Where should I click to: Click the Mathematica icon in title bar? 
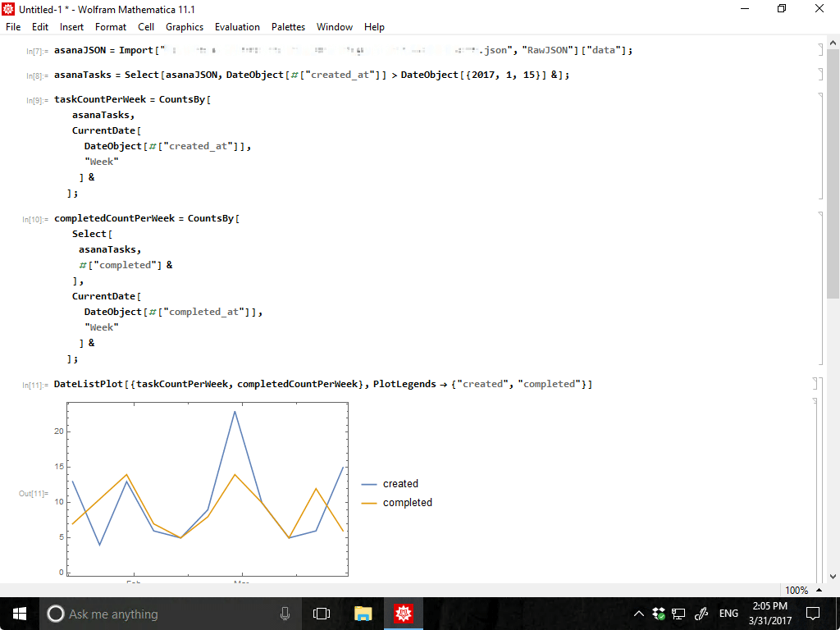click(9, 9)
